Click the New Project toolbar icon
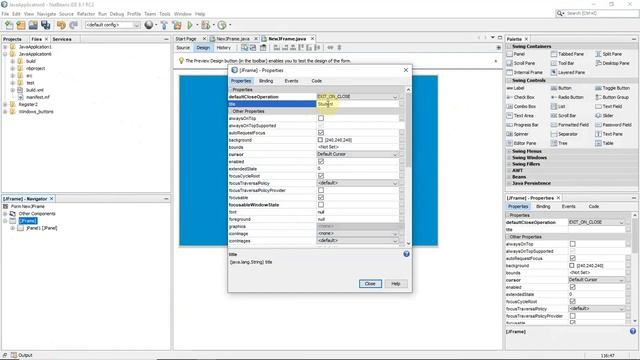 coord(21,25)
